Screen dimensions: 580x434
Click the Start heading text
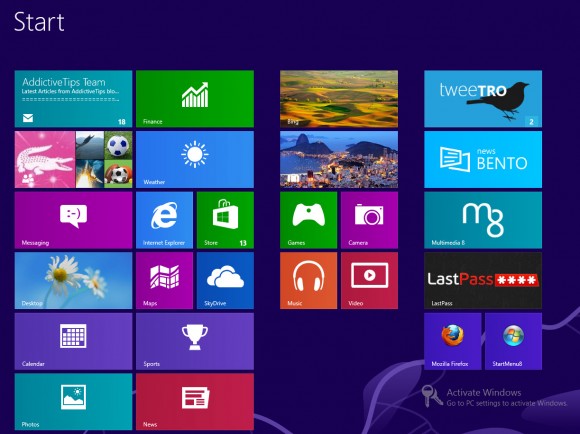point(39,21)
